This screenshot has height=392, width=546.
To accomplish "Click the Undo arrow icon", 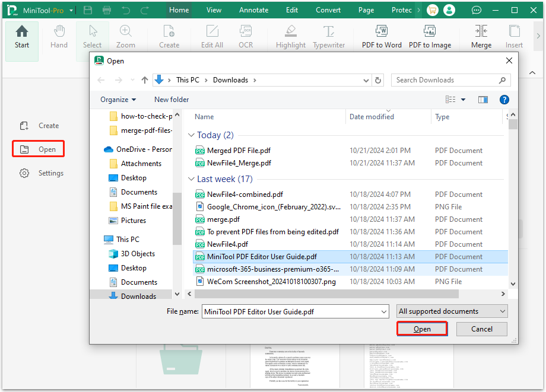I will [126, 11].
